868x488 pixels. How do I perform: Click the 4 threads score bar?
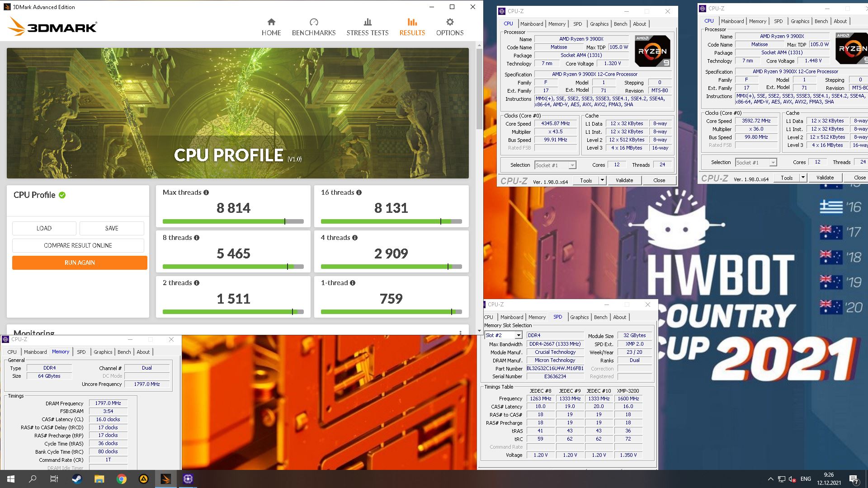click(392, 267)
